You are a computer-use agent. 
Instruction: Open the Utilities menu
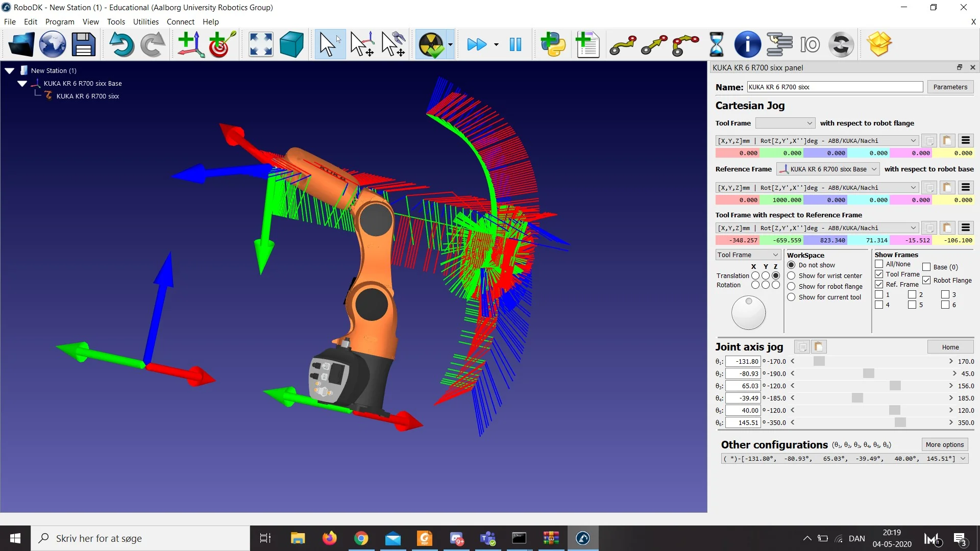coord(145,21)
